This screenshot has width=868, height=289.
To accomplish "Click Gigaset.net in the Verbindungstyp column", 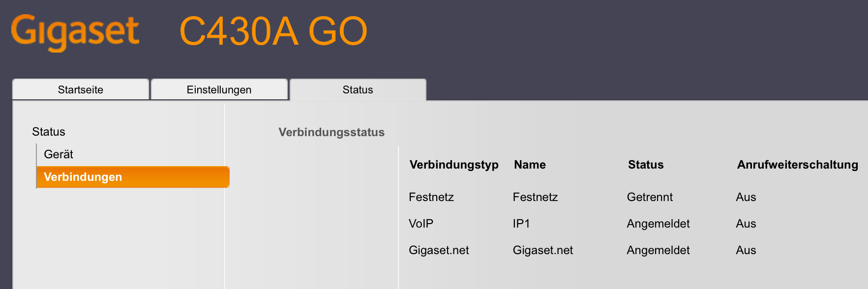I will 439,250.
